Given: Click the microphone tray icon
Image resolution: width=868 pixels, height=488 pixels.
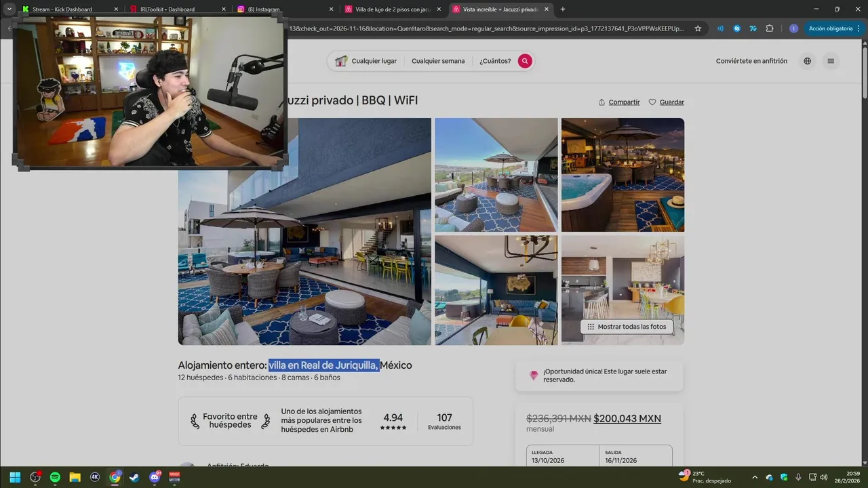Looking at the screenshot, I should tap(798, 477).
